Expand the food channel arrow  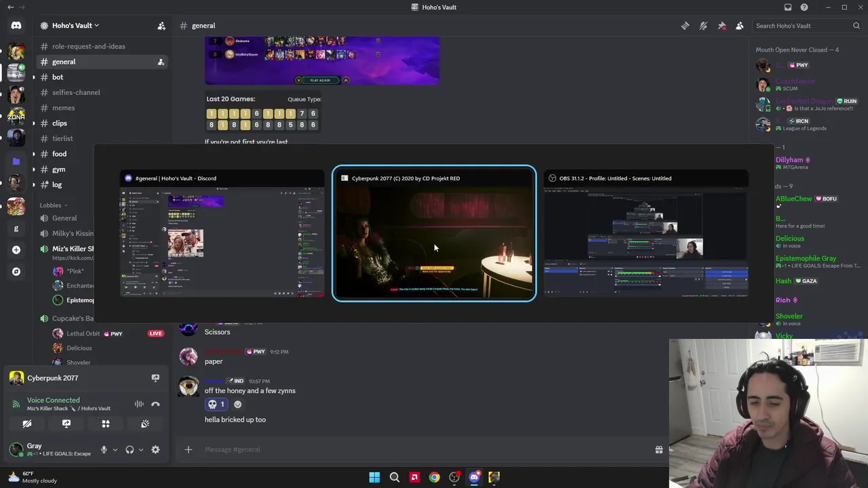33,154
